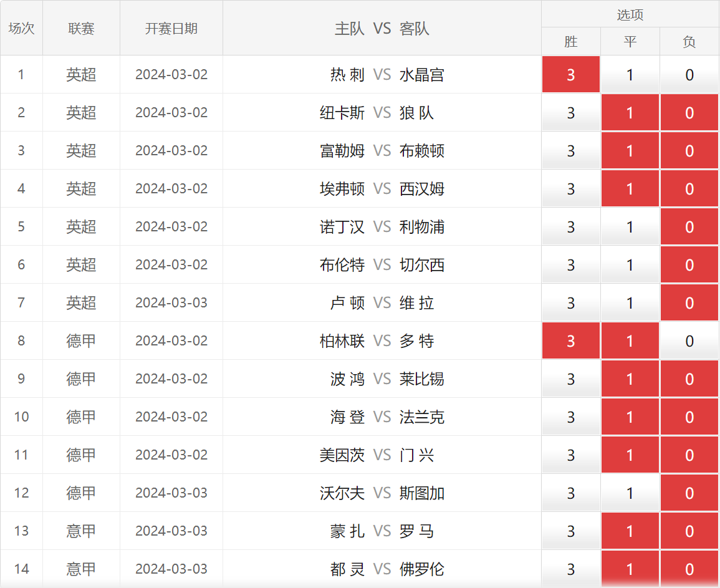Deselect draw option 1 for 海登 VS 法兰克
Screen dimensions: 720x588
point(630,417)
